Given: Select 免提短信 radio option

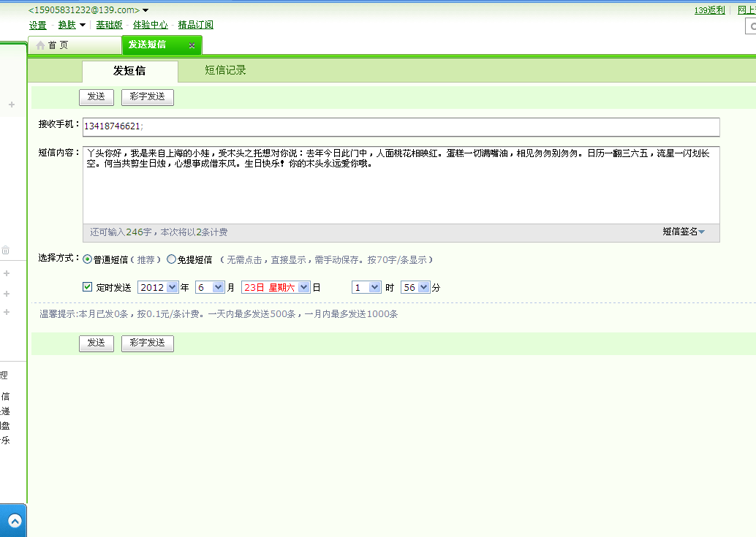Looking at the screenshot, I should pos(171,259).
